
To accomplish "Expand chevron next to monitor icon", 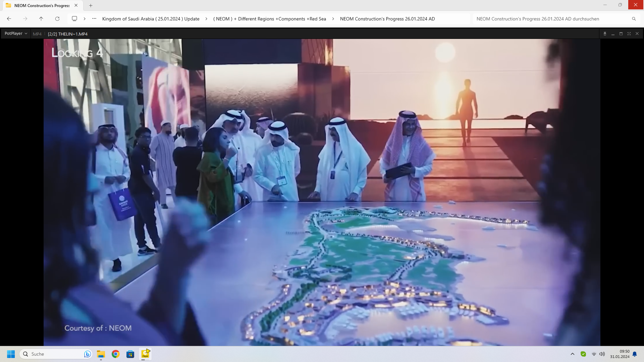I will (x=85, y=19).
